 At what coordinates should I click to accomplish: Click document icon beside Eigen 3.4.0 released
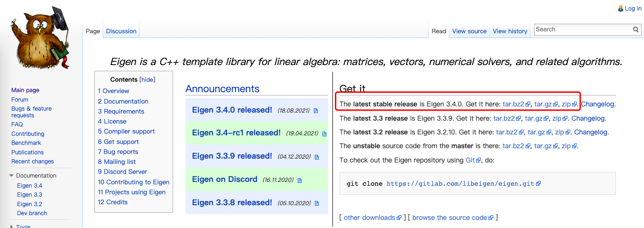coord(316,111)
